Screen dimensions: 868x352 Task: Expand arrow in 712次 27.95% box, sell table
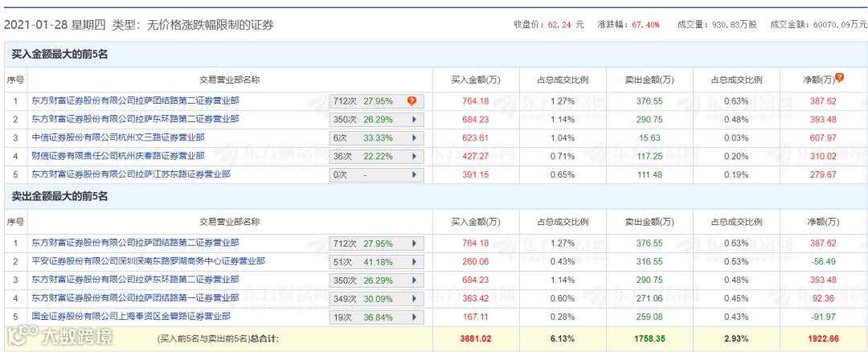coord(415,243)
